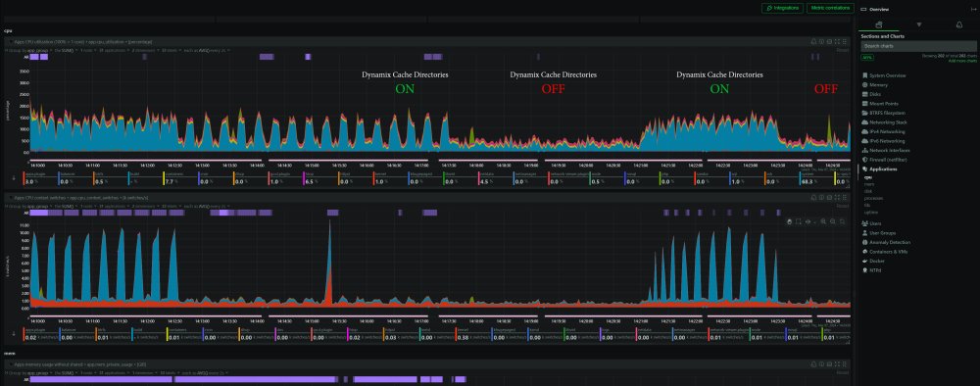Go to Docker section

pos(876,261)
